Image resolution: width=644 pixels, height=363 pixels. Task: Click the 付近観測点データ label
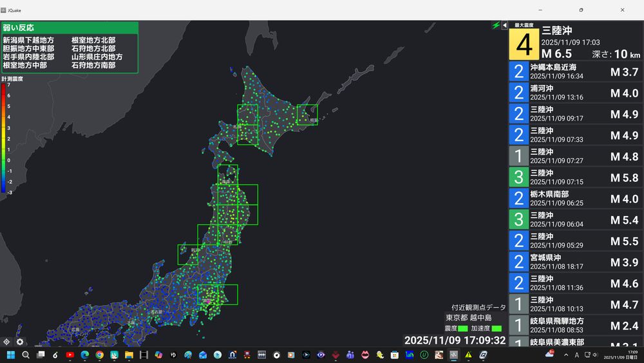click(478, 308)
